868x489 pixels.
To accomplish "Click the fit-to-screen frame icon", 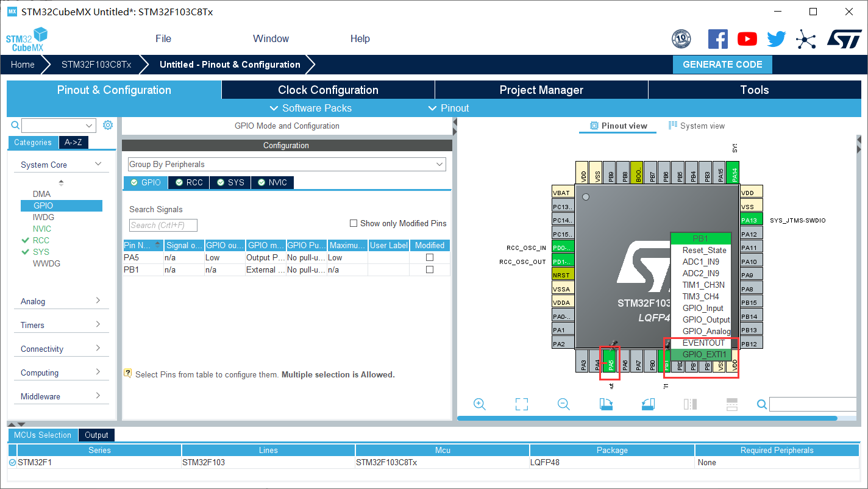I will [x=521, y=404].
